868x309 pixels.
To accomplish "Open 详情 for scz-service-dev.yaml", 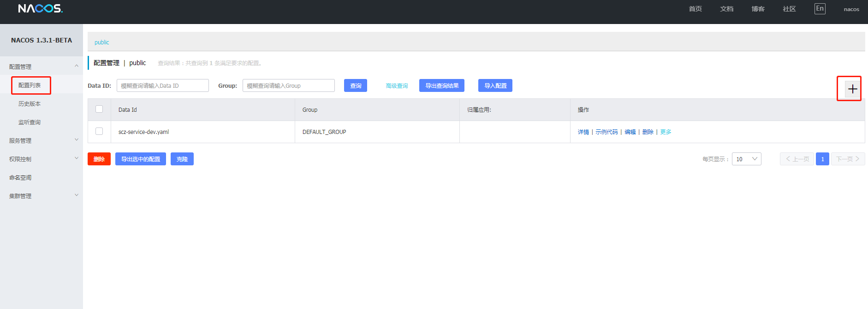I will (583, 132).
